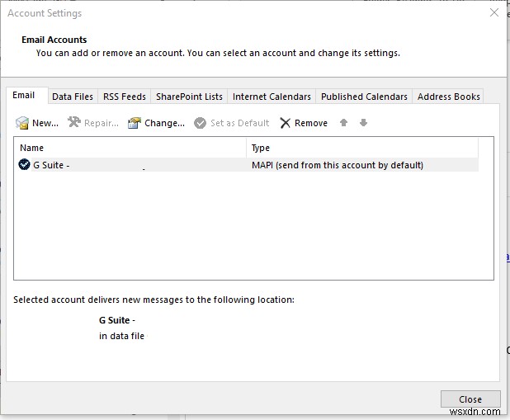Click 'Selected account delivers new messages' text
The image size is (510, 420).
[153, 300]
